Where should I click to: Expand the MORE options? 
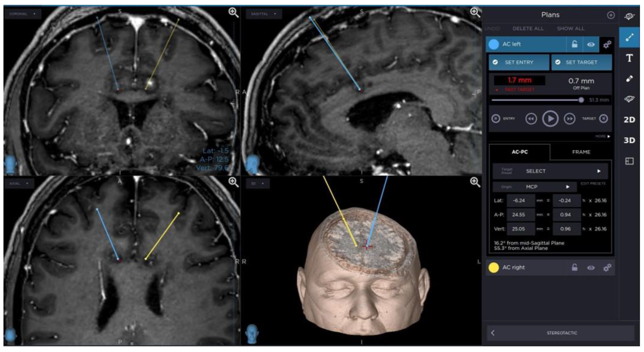(x=603, y=136)
